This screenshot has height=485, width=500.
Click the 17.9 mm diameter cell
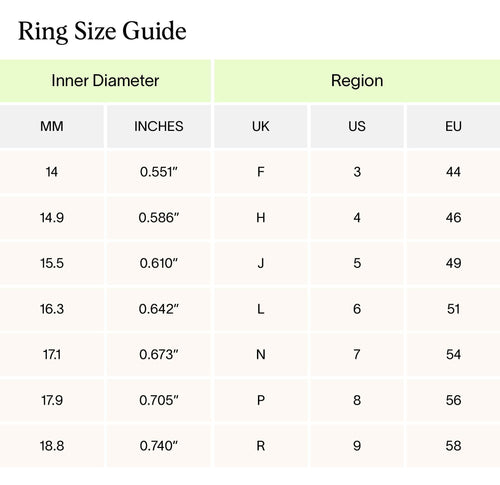pyautogui.click(x=52, y=400)
